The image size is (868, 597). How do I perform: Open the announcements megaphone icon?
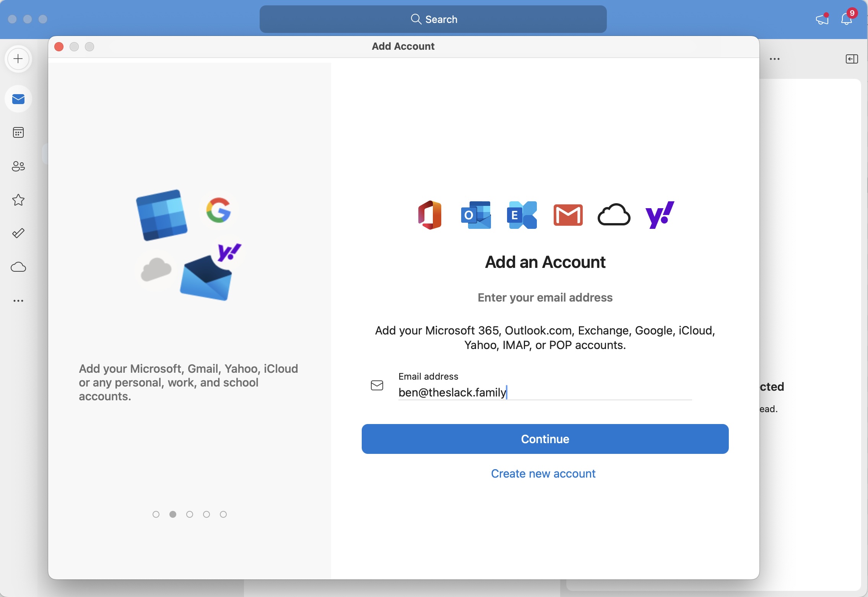tap(822, 19)
